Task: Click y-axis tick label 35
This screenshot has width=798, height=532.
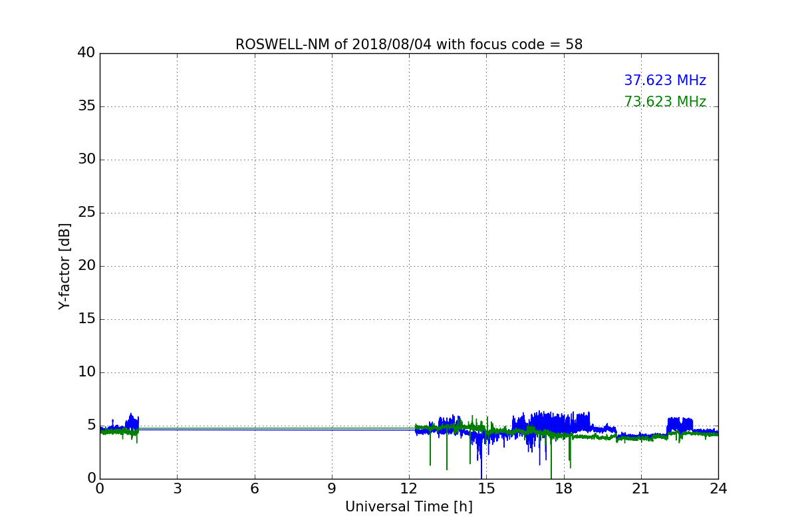Action: click(86, 106)
